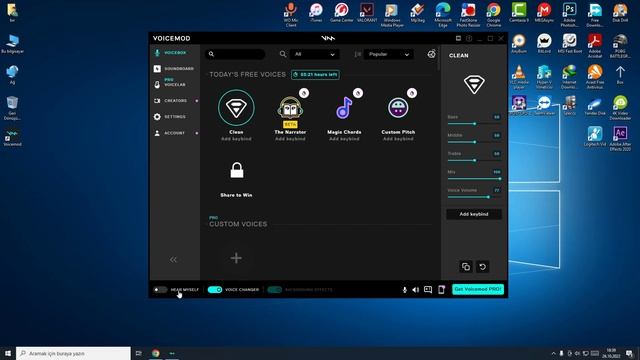Click the Windows taskbar search box
Viewport: 640px width, 360px height.
(x=73, y=353)
